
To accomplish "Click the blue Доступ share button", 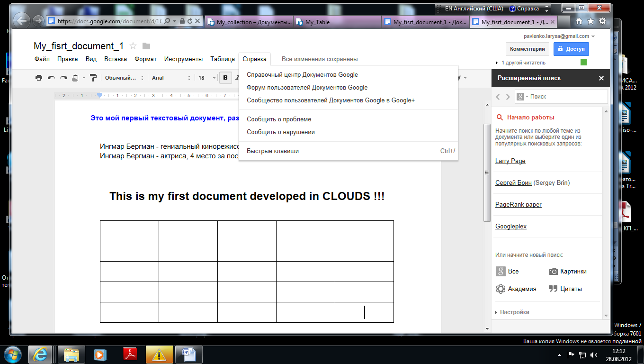I will point(571,49).
